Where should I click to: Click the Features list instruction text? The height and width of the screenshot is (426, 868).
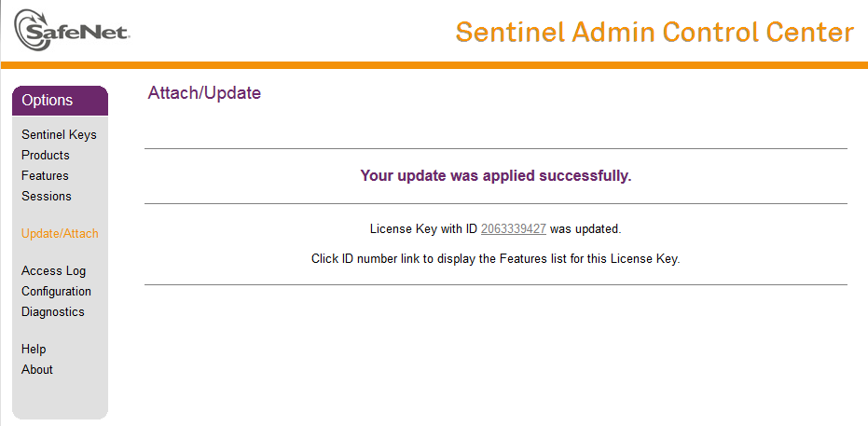click(495, 258)
